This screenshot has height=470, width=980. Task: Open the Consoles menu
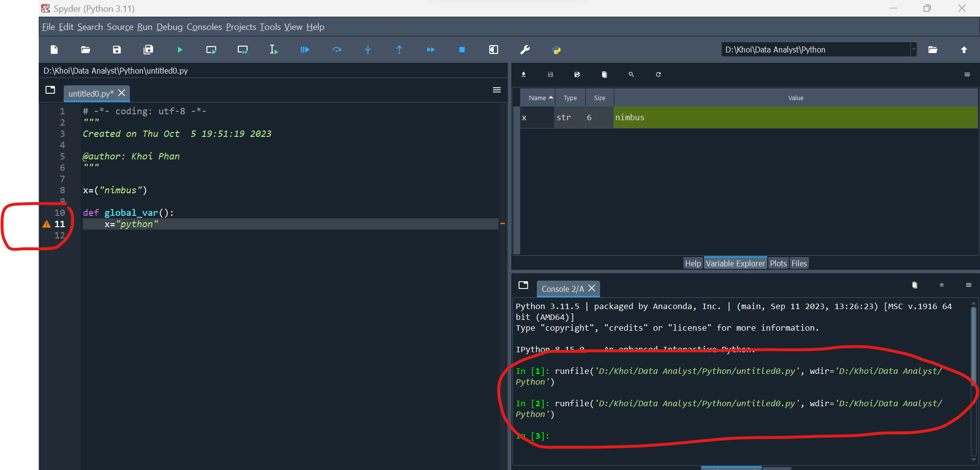(204, 27)
